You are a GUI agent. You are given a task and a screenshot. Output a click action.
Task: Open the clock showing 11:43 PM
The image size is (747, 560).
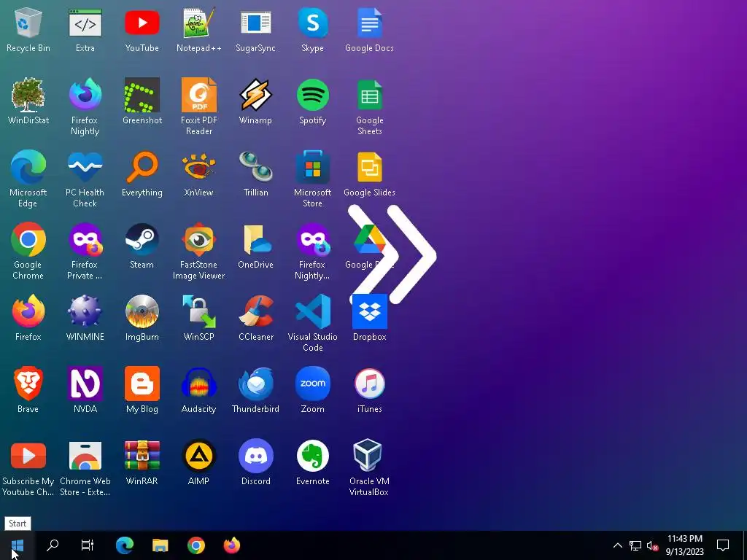684,545
